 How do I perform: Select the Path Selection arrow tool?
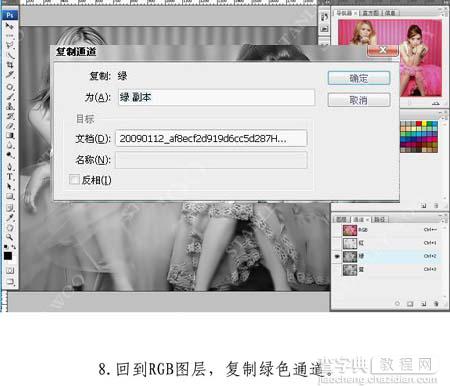10,186
